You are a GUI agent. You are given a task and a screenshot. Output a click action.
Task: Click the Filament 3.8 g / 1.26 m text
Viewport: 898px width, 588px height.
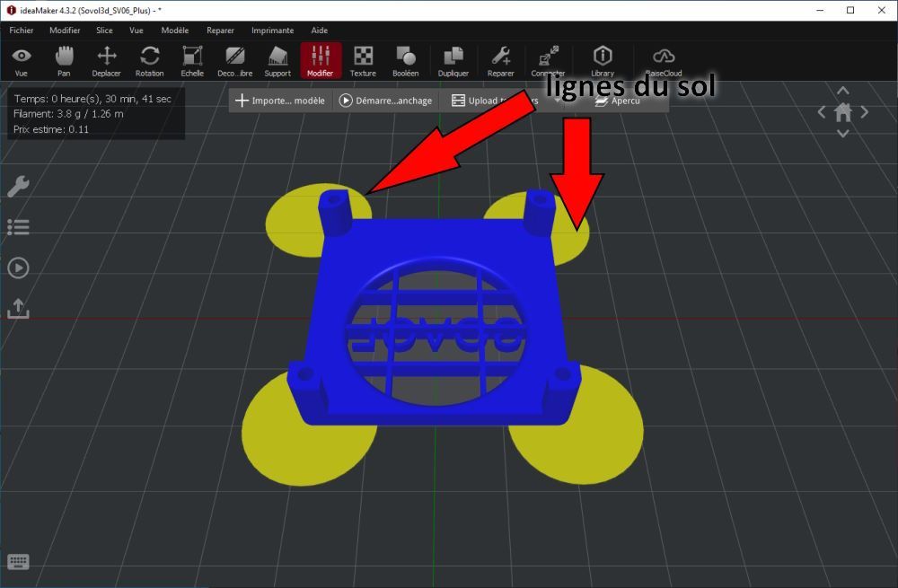point(69,113)
